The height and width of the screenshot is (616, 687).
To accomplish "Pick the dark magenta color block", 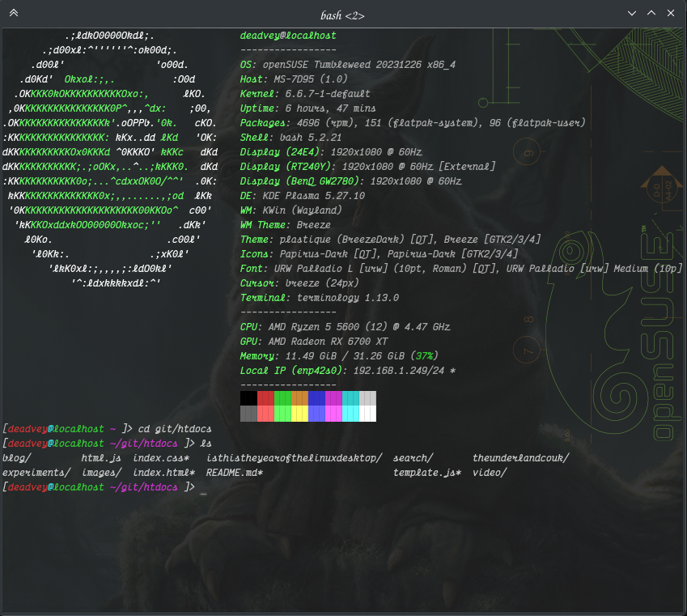I will click(333, 398).
